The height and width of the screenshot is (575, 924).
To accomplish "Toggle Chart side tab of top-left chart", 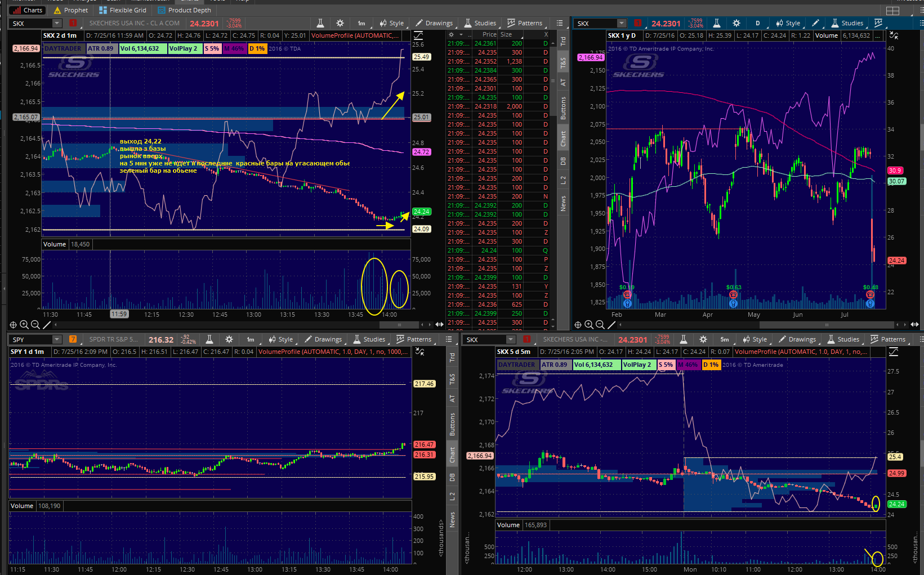I will [563, 139].
